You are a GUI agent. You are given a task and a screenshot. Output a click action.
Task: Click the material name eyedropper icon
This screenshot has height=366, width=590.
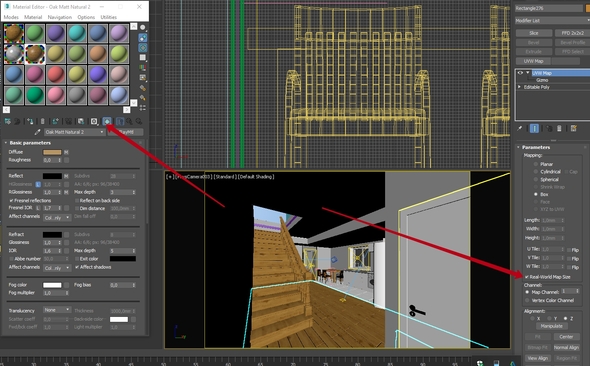click(37, 132)
